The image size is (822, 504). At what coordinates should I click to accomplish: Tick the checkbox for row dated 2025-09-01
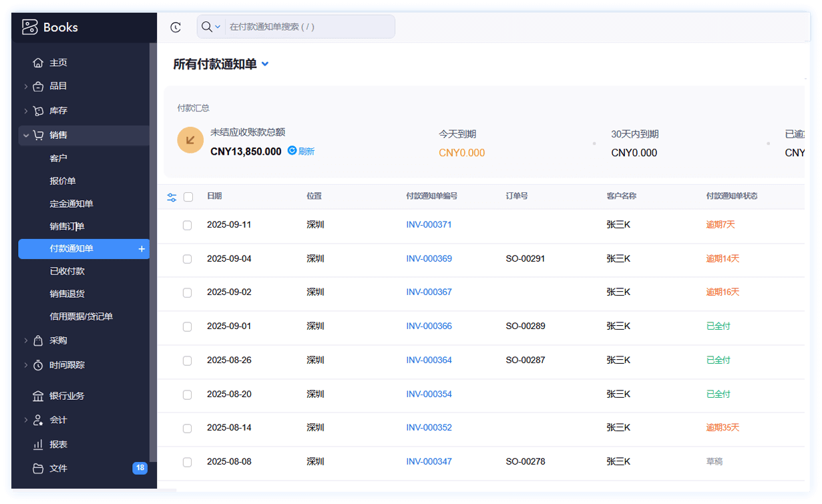188,326
